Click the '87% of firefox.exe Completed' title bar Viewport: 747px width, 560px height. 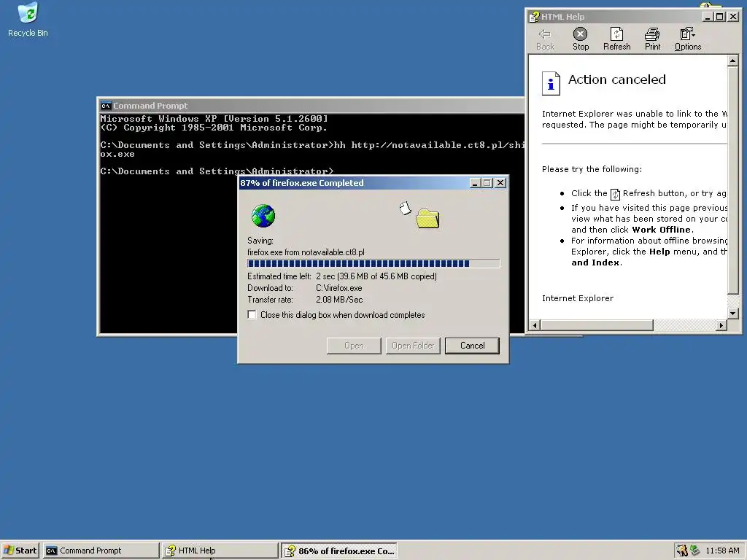(373, 183)
